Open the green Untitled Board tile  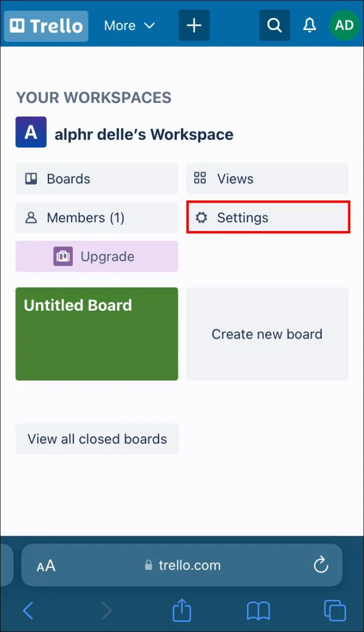97,334
